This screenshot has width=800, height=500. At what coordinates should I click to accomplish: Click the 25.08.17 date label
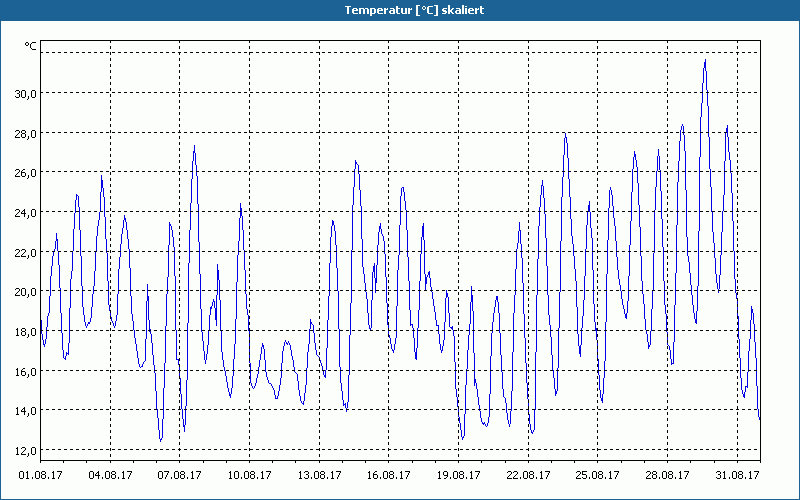pyautogui.click(x=598, y=476)
